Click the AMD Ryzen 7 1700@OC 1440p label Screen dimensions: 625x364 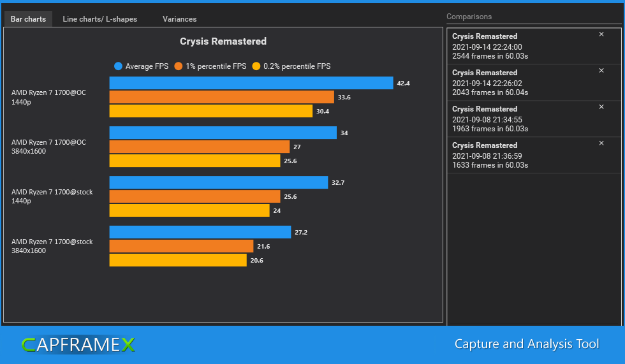click(48, 97)
